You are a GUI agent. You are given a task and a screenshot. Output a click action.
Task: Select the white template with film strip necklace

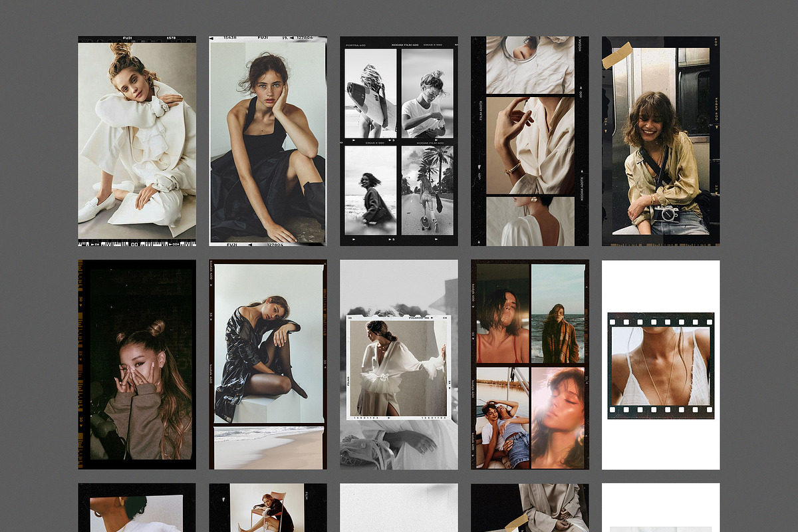click(661, 364)
